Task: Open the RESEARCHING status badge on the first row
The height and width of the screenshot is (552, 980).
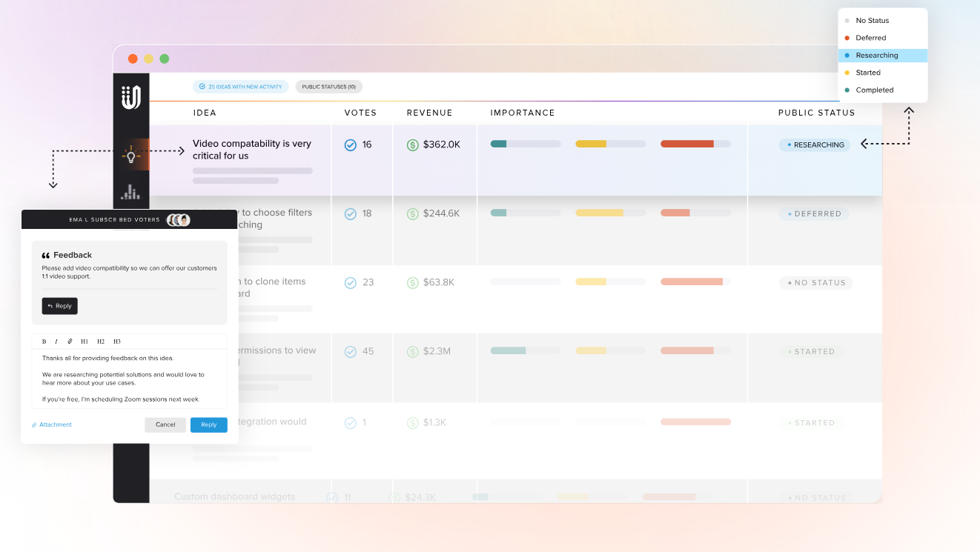Action: click(x=814, y=144)
